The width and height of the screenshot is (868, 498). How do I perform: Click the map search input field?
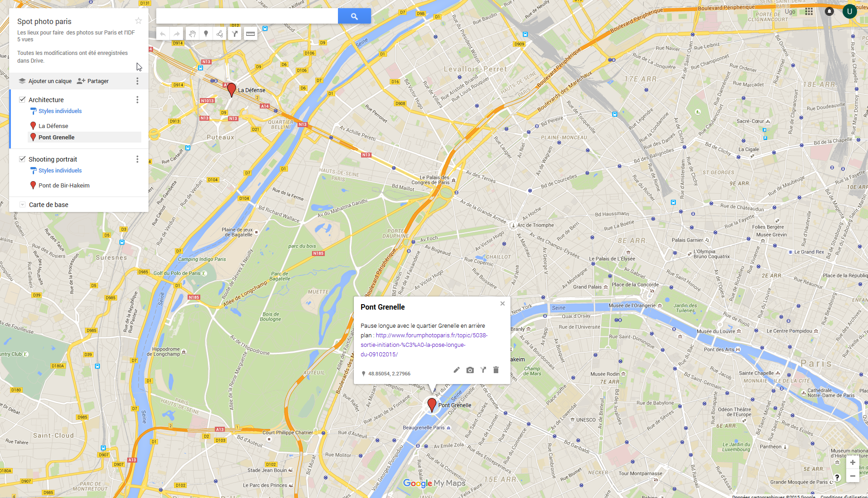click(x=247, y=16)
